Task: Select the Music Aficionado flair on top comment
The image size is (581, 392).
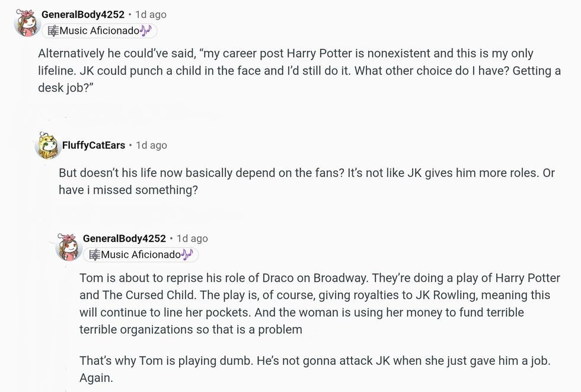Action: pyautogui.click(x=100, y=31)
